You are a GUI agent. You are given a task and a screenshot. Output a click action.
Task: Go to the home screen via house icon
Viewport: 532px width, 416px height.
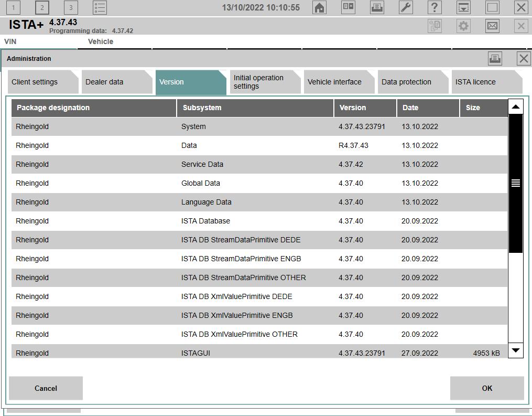pos(319,7)
